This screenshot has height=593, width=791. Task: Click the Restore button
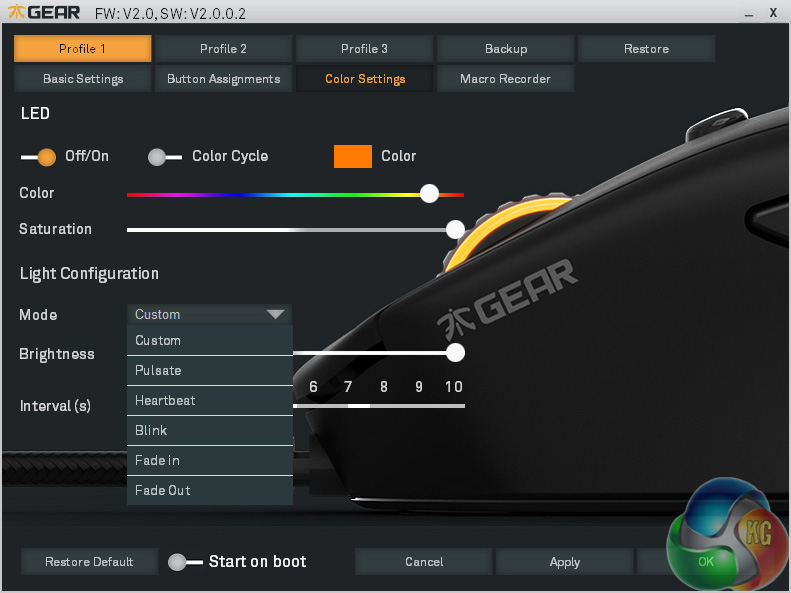pyautogui.click(x=646, y=48)
